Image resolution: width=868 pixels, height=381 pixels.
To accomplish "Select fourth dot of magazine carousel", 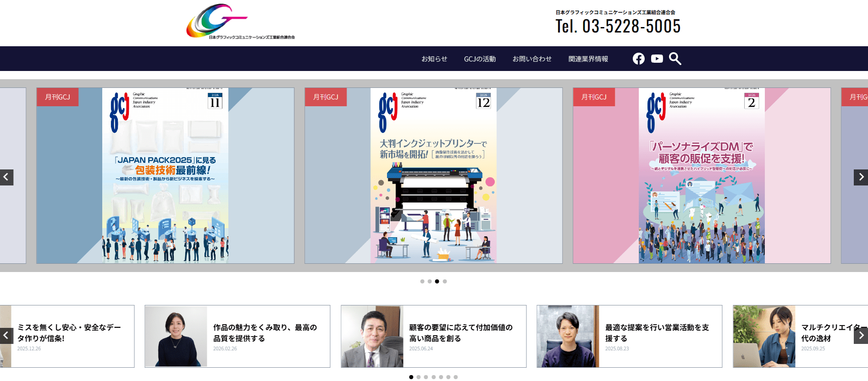I will click(445, 282).
